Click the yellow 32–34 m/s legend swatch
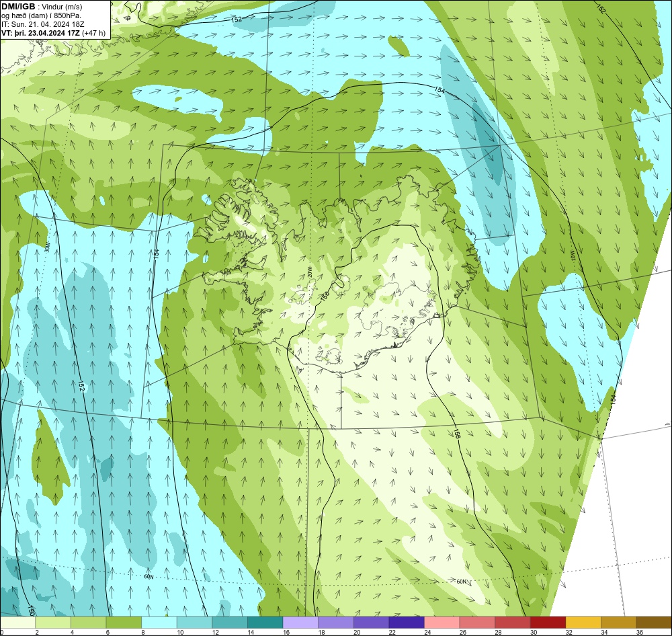The image size is (672, 636). coord(583,623)
